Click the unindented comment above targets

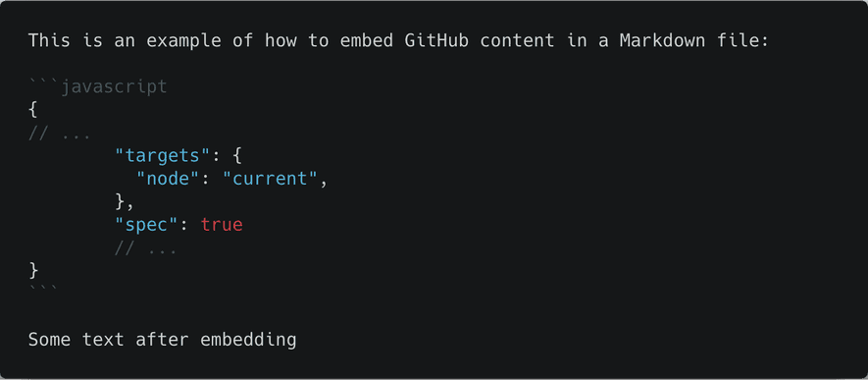click(x=59, y=133)
